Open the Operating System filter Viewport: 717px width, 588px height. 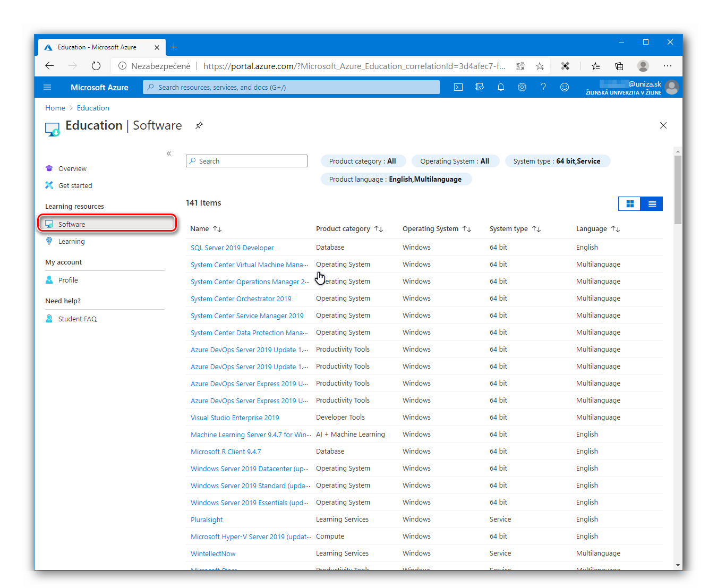tap(455, 161)
